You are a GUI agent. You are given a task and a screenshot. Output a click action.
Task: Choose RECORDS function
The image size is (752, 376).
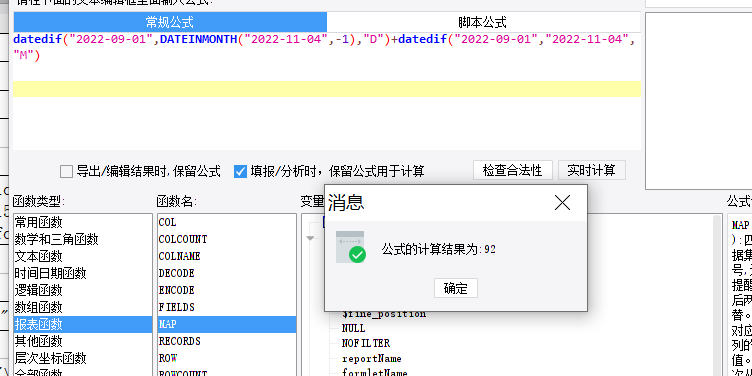227,341
